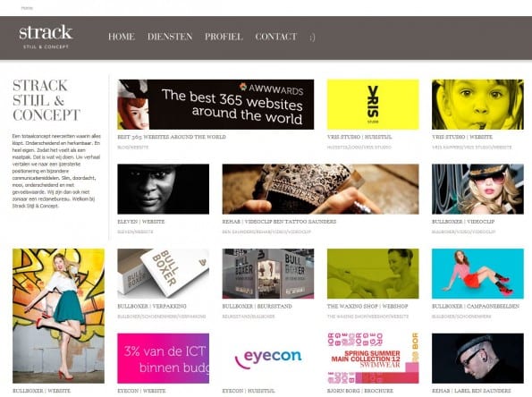Select the Bullboxer campagnebeelden blue thumbnail
The image size is (532, 397).
[477, 274]
